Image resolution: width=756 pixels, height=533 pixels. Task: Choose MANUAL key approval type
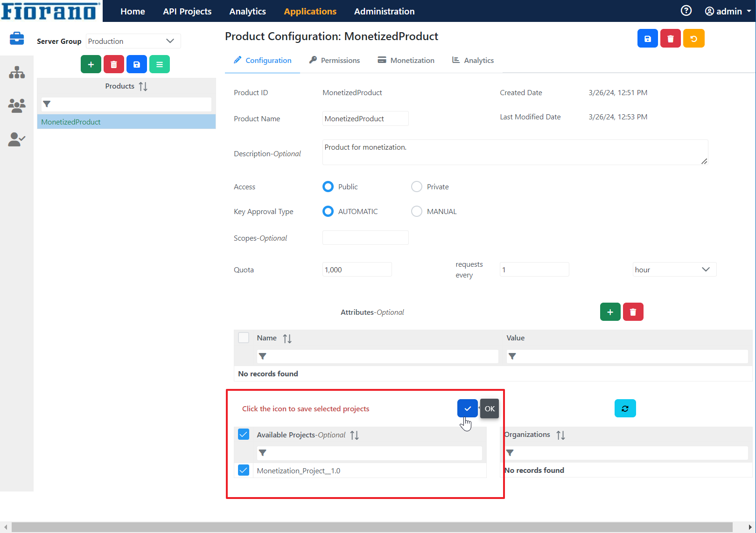pos(417,211)
